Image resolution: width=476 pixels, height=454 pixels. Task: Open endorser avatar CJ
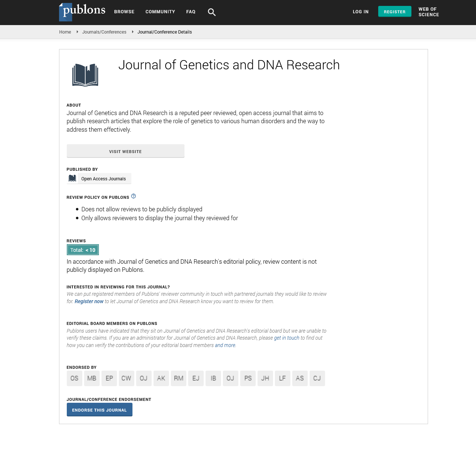[317, 378]
